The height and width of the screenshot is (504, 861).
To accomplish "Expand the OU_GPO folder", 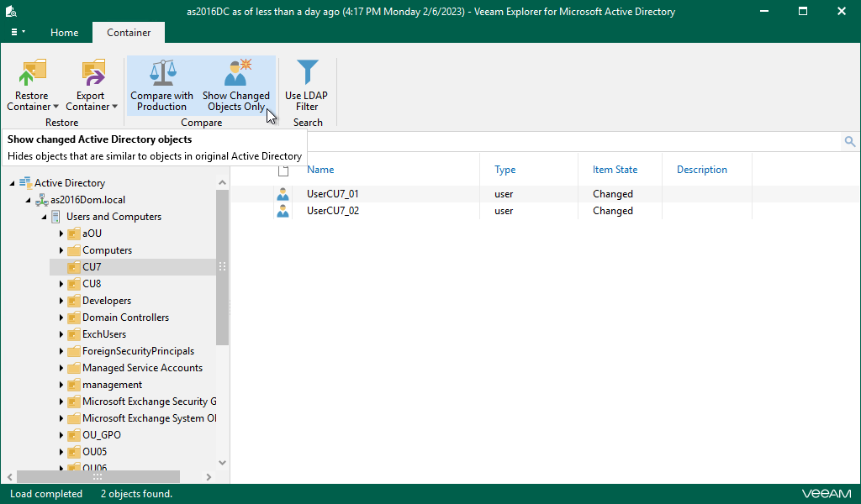I will click(61, 435).
